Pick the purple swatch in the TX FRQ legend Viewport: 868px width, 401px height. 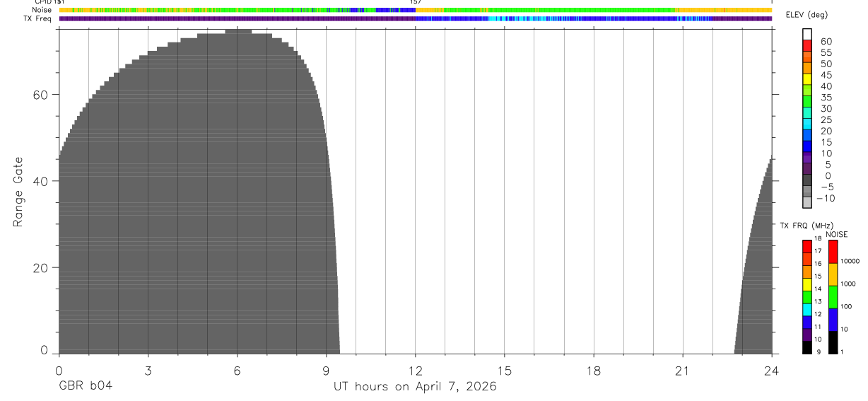pyautogui.click(x=807, y=335)
